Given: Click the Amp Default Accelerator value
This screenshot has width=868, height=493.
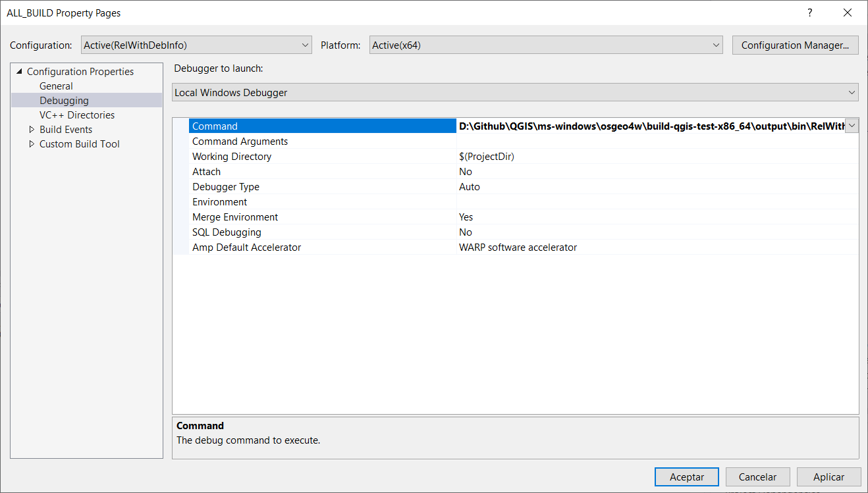Looking at the screenshot, I should coord(518,247).
